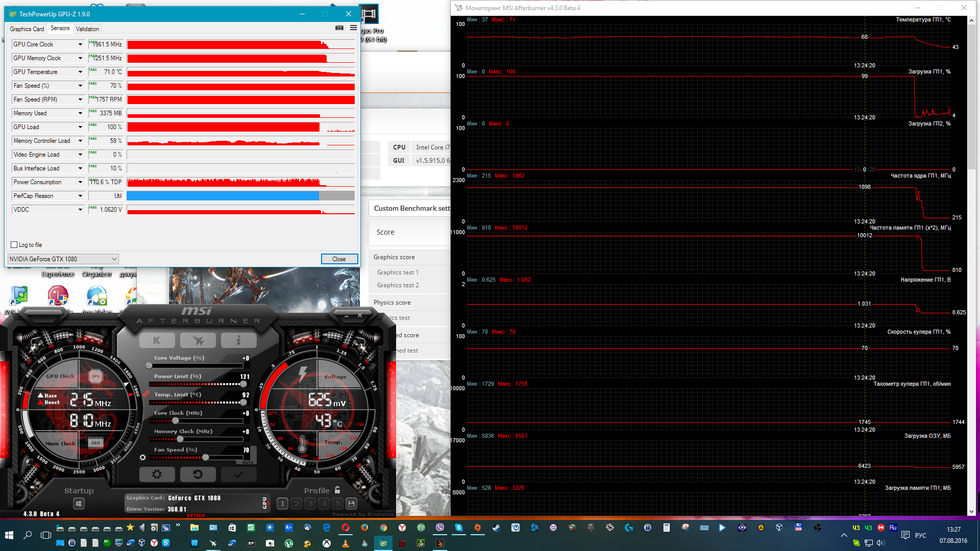Viewport: 980px width, 551px height.
Task: Select profile slot 1
Action: 282,504
